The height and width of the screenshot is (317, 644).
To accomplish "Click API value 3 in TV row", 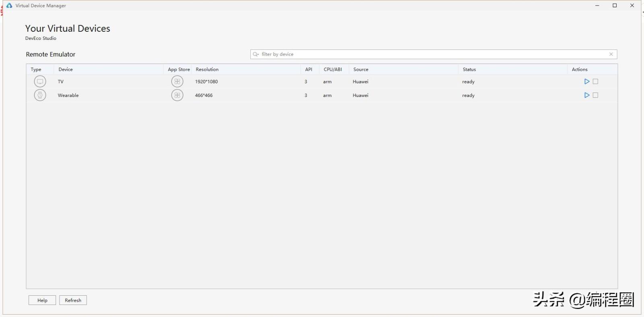I will [306, 81].
